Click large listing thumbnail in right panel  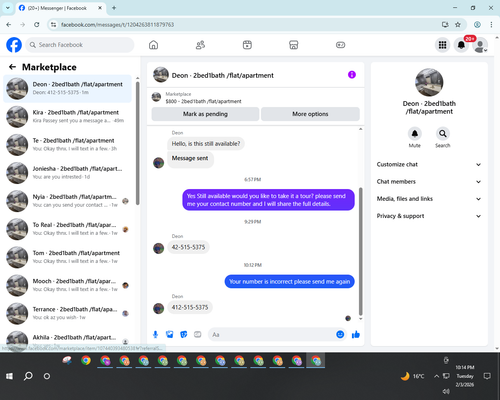click(x=429, y=82)
